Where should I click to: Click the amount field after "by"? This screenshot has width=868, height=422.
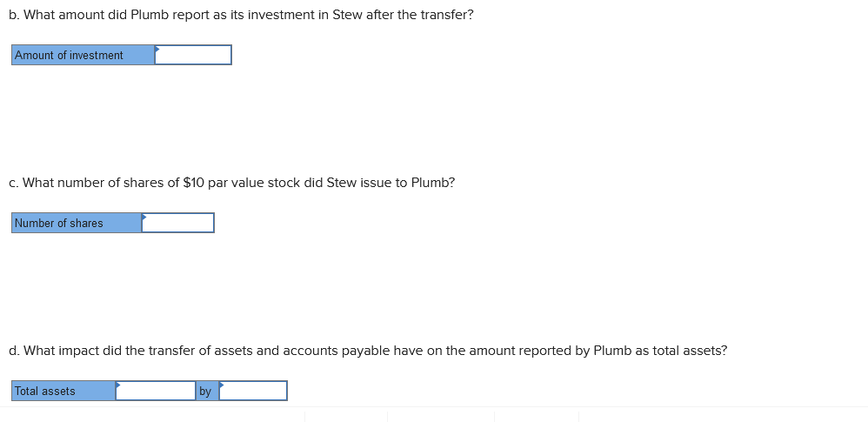click(253, 391)
